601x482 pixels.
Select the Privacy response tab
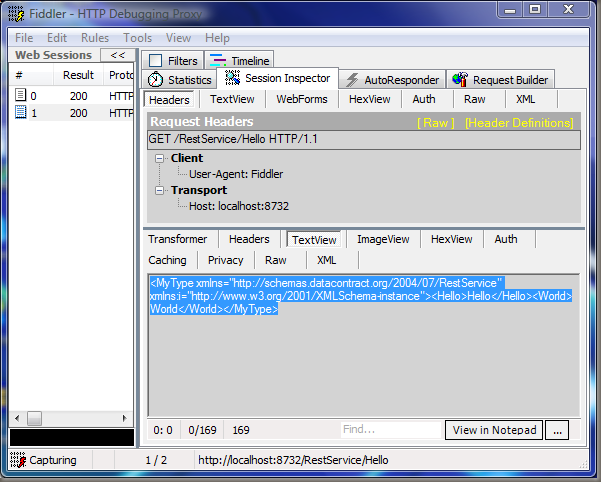coord(225,260)
